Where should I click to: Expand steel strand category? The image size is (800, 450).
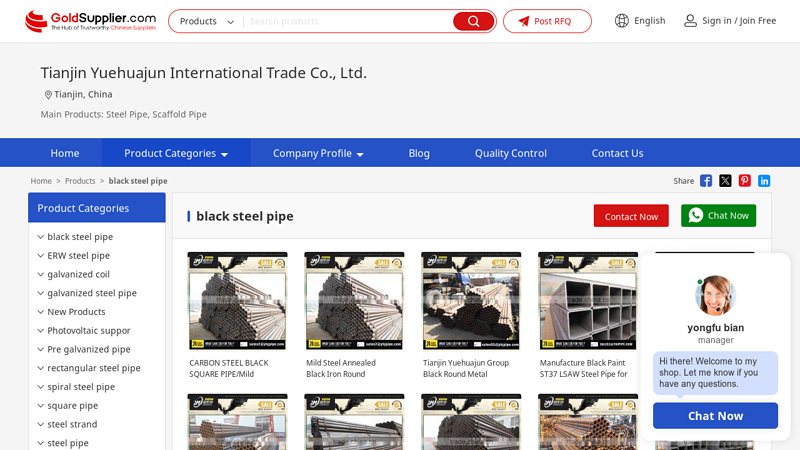pos(40,424)
